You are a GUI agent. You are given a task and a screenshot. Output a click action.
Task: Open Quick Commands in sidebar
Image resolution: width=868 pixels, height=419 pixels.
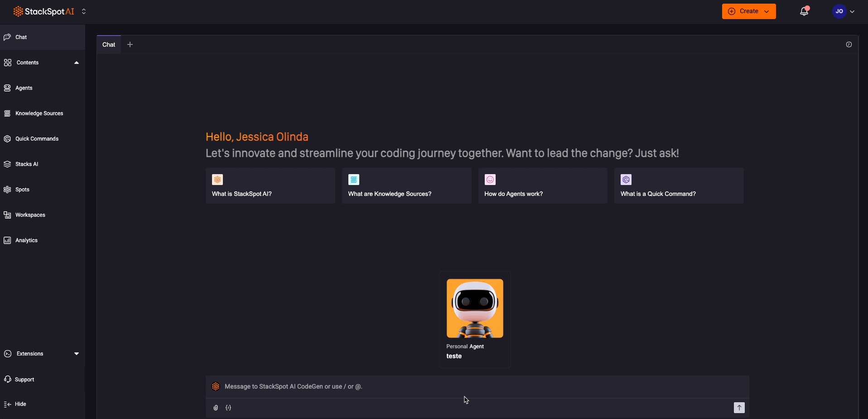pos(37,139)
